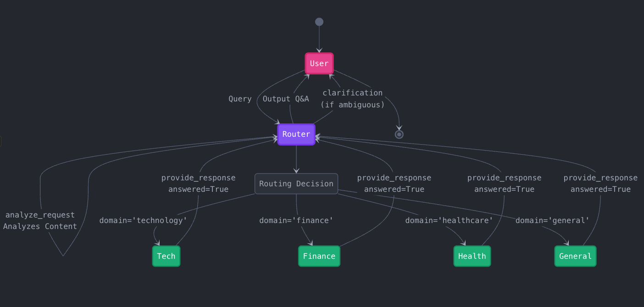This screenshot has height=307, width=644.
Task: Select the analyze_request Analyzes Content label
Action: (40, 220)
